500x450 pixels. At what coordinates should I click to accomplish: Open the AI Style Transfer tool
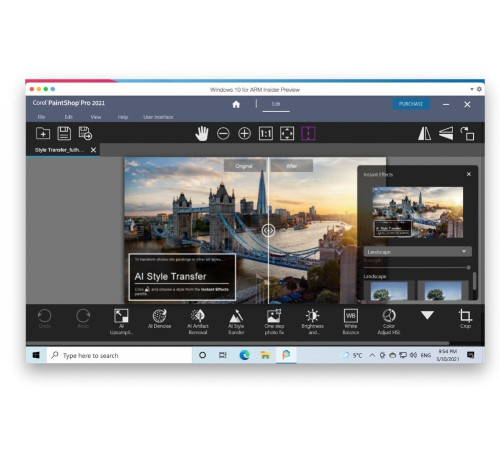(236, 322)
